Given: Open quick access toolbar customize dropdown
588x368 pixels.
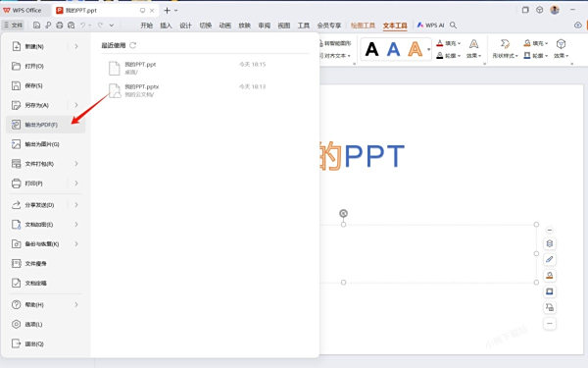Looking at the screenshot, I should point(112,26).
